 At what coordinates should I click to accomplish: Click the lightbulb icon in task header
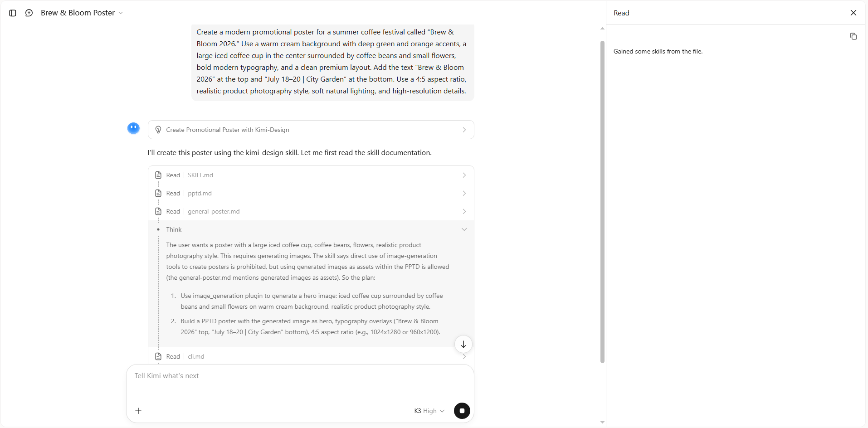click(158, 130)
